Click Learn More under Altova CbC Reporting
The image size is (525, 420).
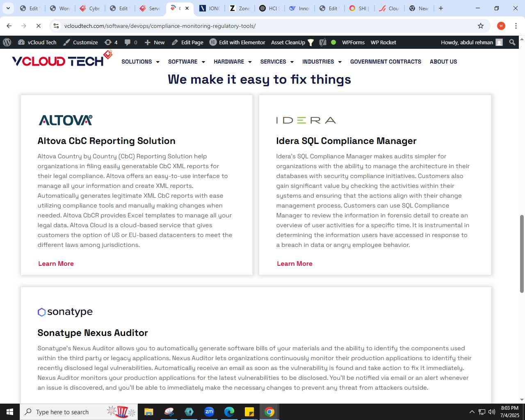point(56,264)
